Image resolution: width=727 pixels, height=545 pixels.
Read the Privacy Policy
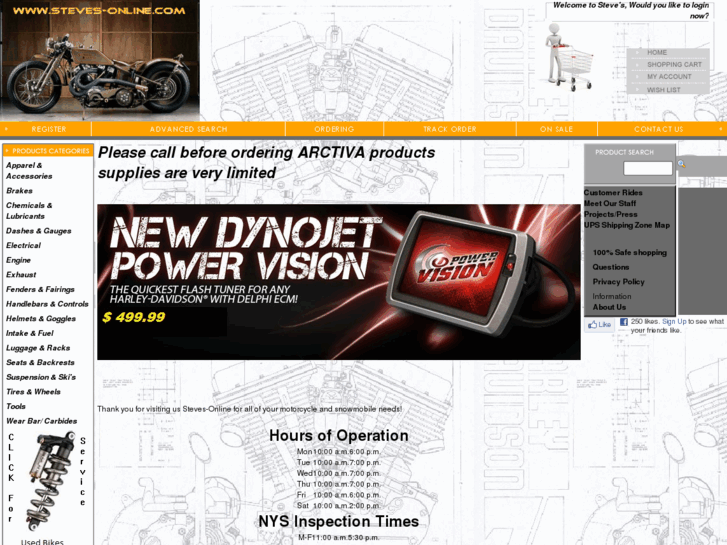(619, 282)
